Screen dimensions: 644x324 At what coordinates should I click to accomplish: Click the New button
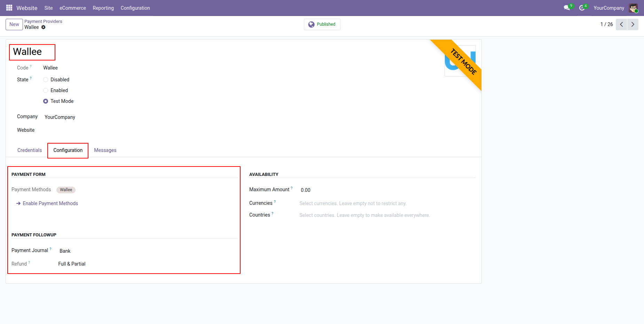(x=14, y=24)
